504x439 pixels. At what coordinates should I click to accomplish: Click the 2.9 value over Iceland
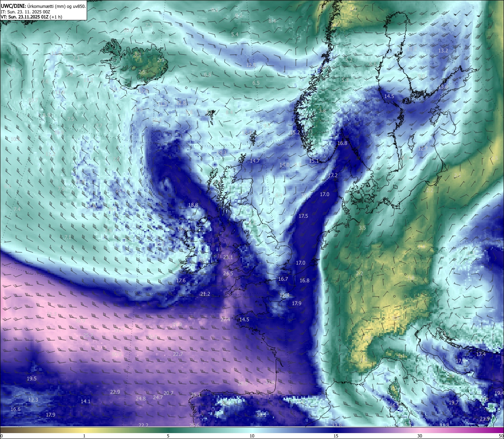click(x=161, y=60)
